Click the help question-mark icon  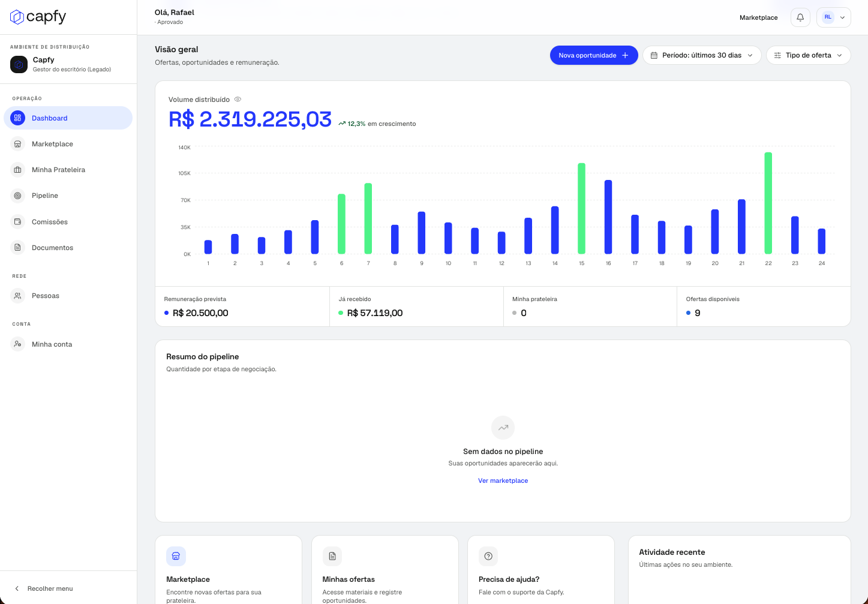click(x=488, y=556)
